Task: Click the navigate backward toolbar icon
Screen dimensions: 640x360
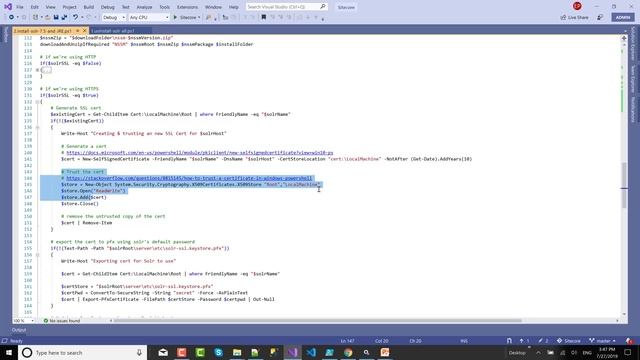Action: click(x=11, y=18)
